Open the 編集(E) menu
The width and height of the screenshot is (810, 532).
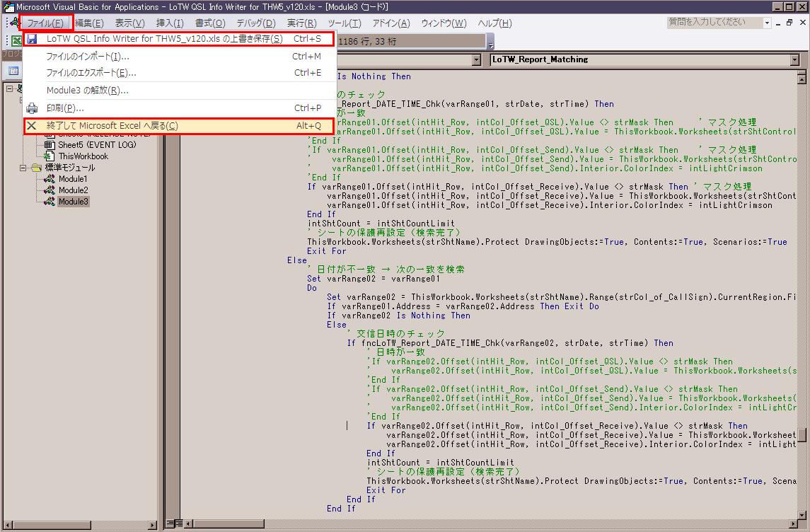tap(89, 23)
